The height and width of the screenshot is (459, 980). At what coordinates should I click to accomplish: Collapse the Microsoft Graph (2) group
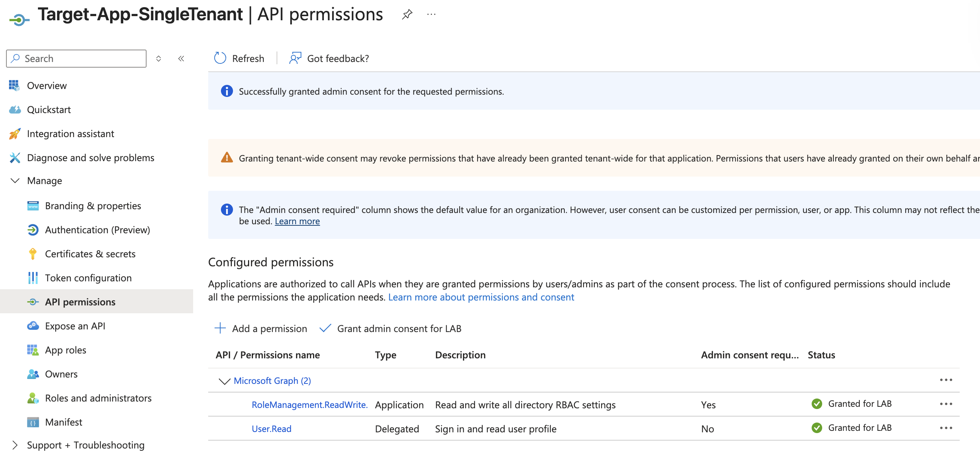[x=224, y=380]
